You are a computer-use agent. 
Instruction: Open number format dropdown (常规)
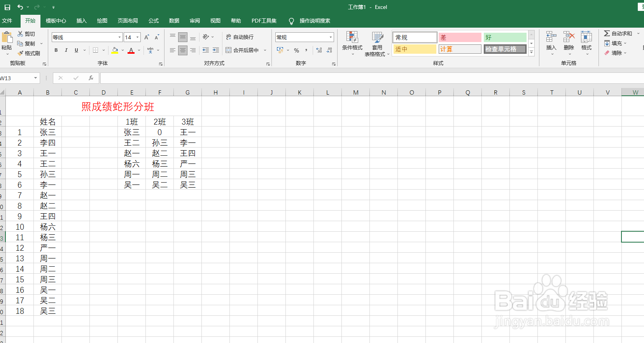point(331,37)
